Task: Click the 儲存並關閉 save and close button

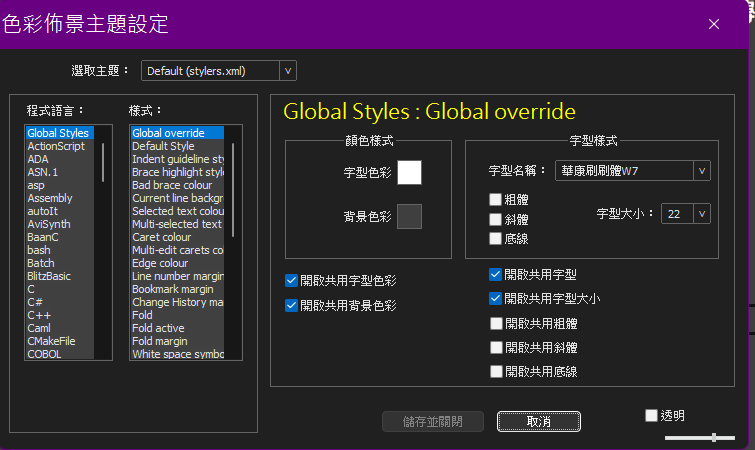Action: [433, 422]
